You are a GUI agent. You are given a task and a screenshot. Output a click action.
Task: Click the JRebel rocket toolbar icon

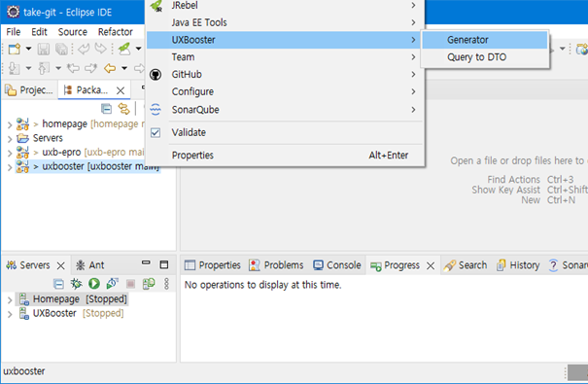[x=124, y=49]
